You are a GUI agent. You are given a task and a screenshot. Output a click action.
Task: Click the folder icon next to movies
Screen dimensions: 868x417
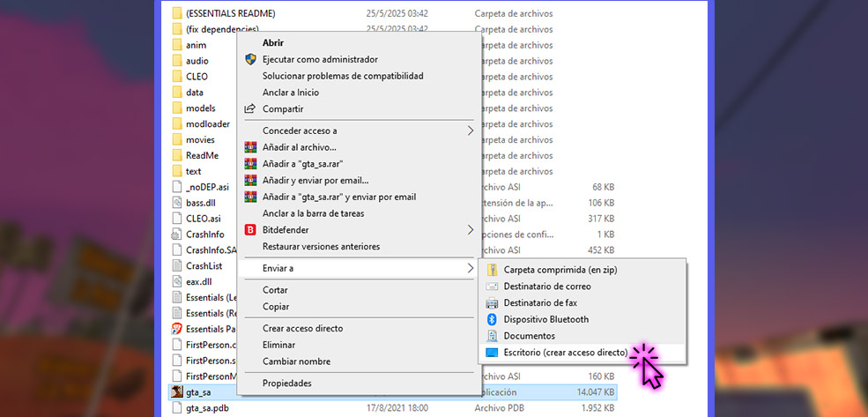176,139
